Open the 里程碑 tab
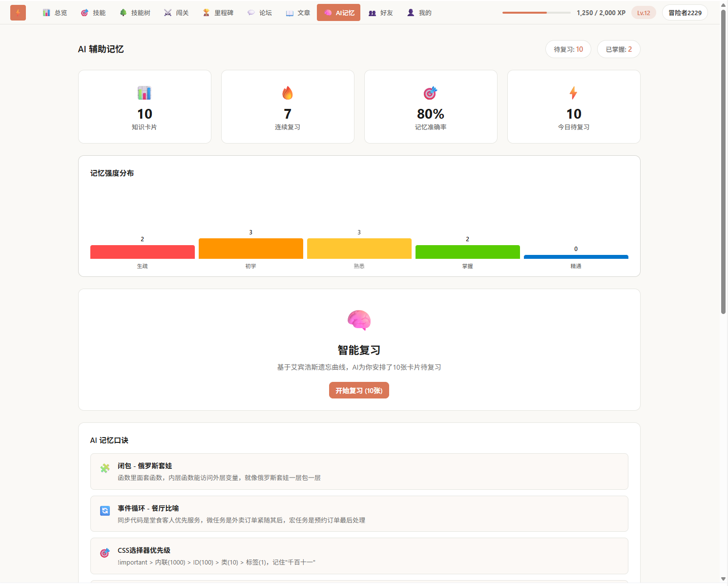728x586 pixels. [218, 13]
